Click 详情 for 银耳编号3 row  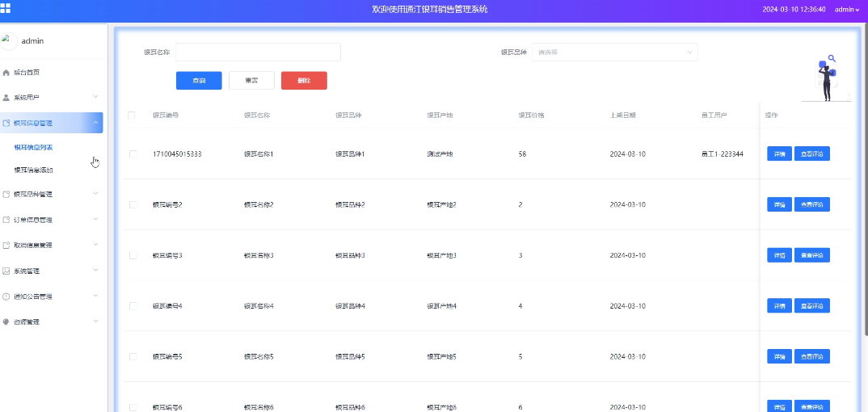tap(779, 255)
